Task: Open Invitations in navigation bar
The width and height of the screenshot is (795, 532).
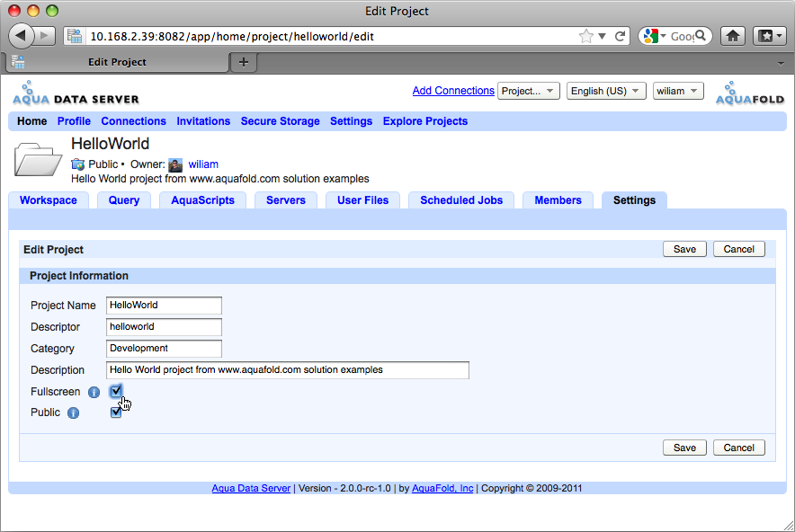Action: click(203, 121)
